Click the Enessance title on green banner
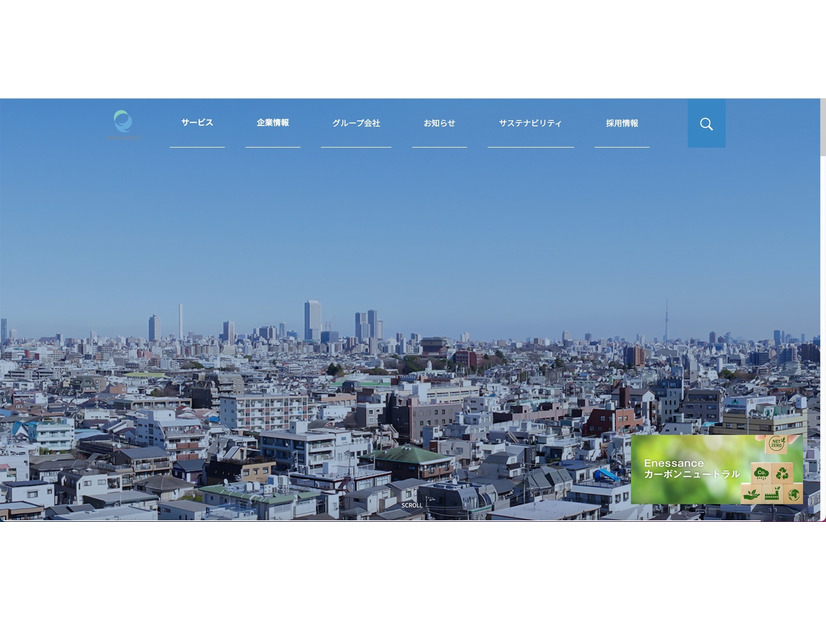 (x=674, y=463)
